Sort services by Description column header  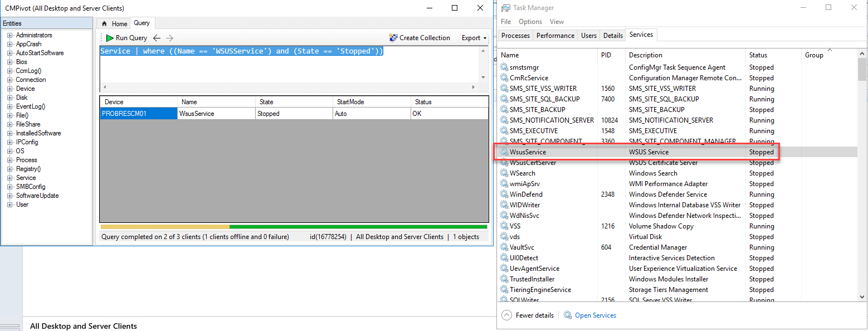point(685,55)
